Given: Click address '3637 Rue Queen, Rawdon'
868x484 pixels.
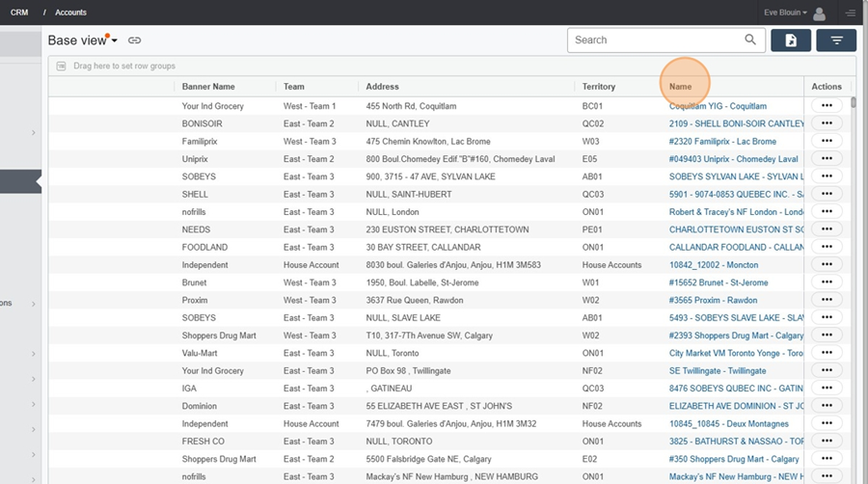Looking at the screenshot, I should point(415,300).
